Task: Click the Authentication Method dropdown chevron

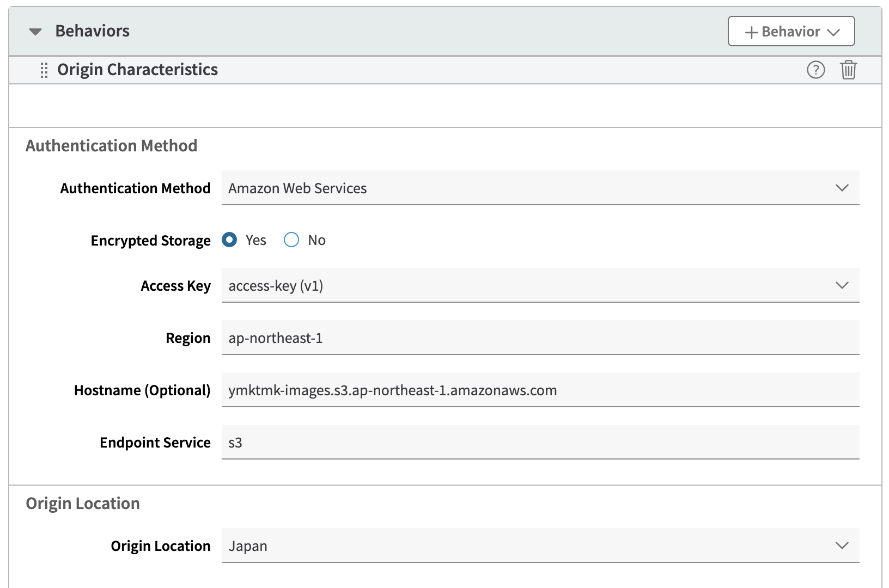Action: coord(842,188)
